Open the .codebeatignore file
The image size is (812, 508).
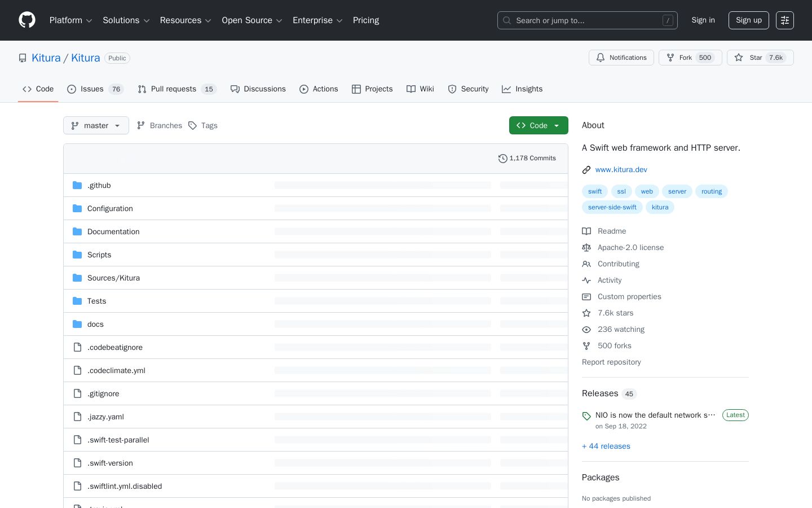click(x=115, y=347)
